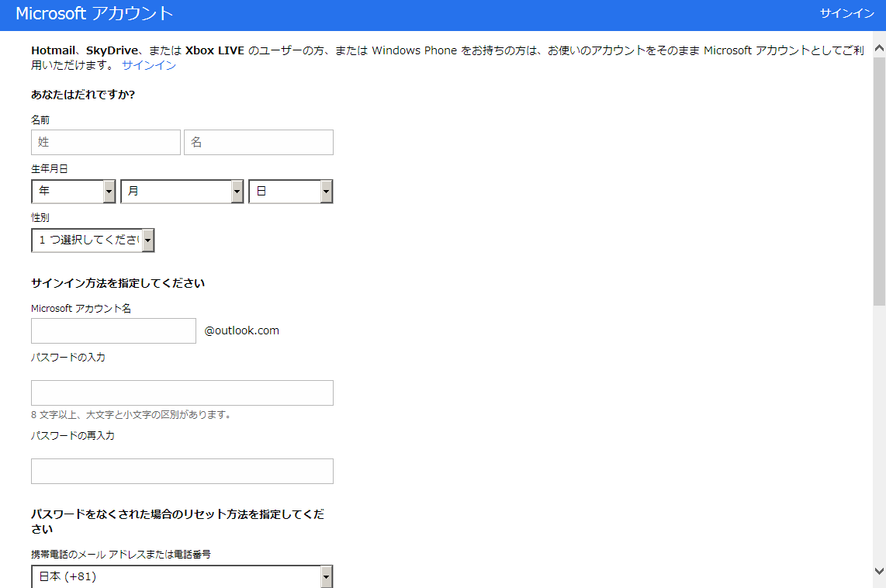Click the scrollbar up arrow
Screen dimensions: 886x588
[x=879, y=49]
